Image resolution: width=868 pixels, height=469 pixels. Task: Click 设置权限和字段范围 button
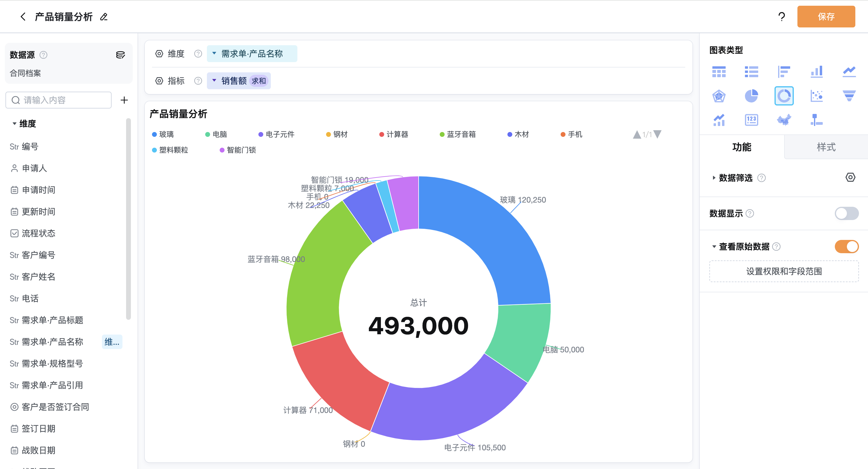pyautogui.click(x=784, y=271)
